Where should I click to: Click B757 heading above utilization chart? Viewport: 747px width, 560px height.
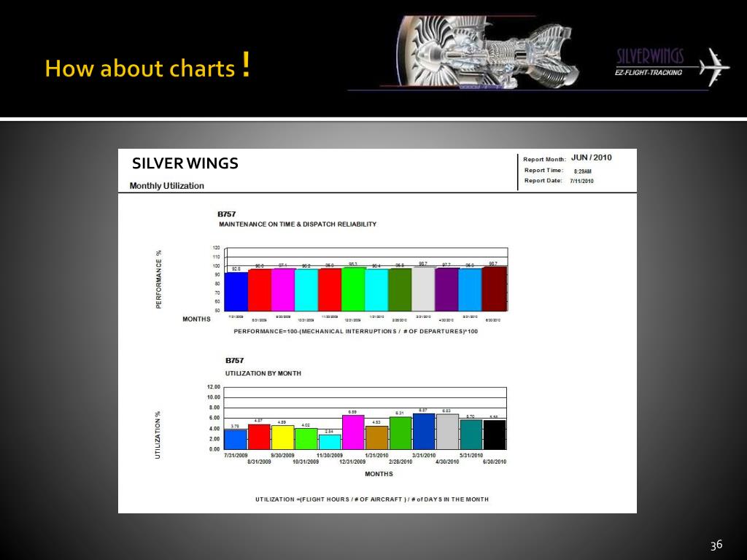(234, 361)
